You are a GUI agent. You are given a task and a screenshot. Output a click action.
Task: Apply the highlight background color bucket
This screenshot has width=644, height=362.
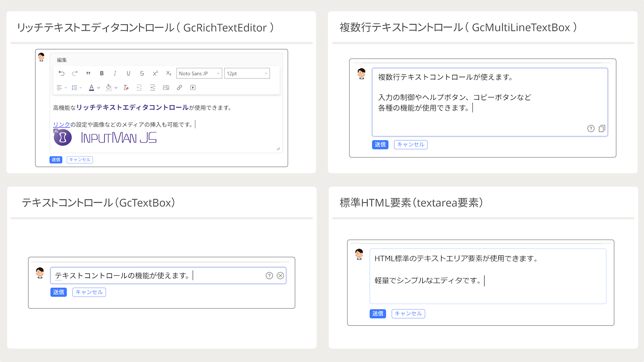109,88
